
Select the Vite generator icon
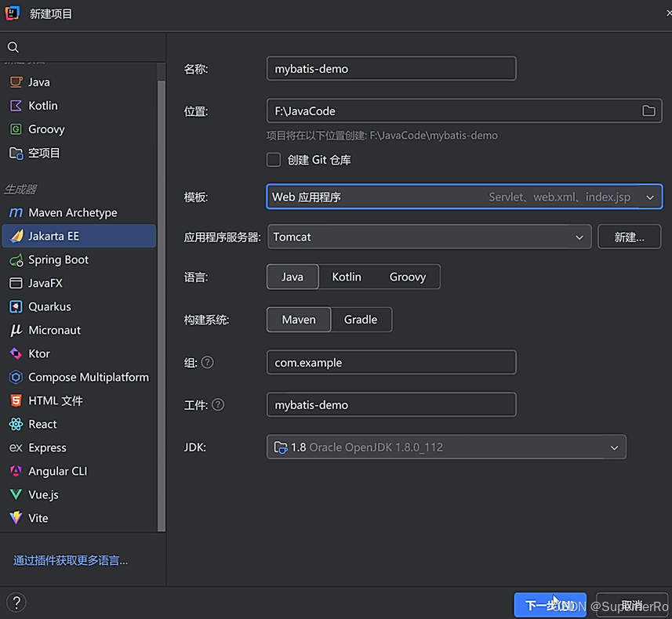click(x=16, y=518)
